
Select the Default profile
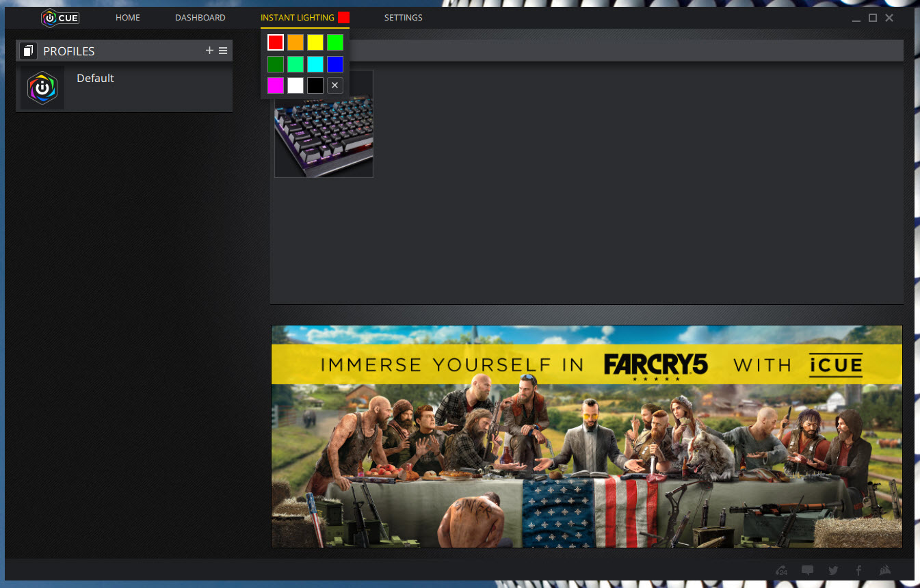pos(124,88)
